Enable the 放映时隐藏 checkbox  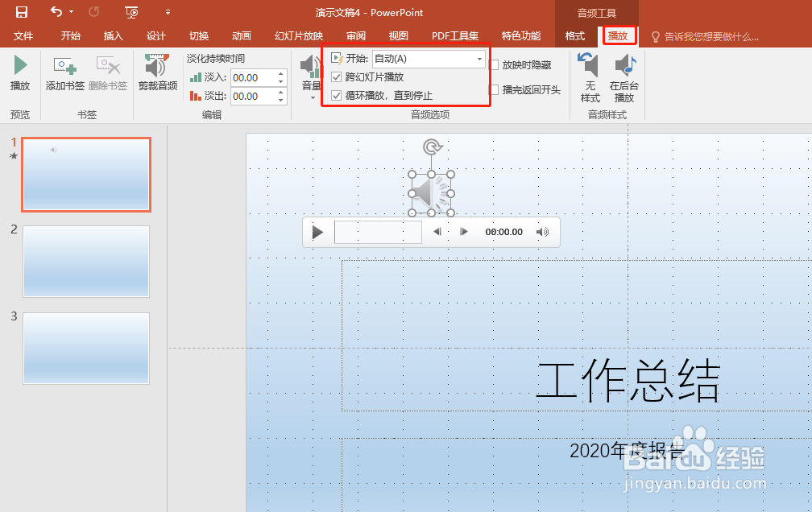[495, 64]
